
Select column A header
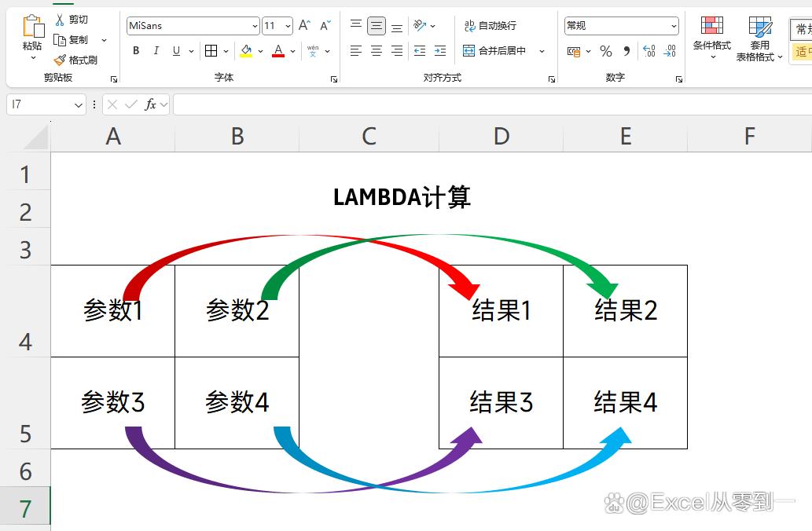(x=113, y=137)
